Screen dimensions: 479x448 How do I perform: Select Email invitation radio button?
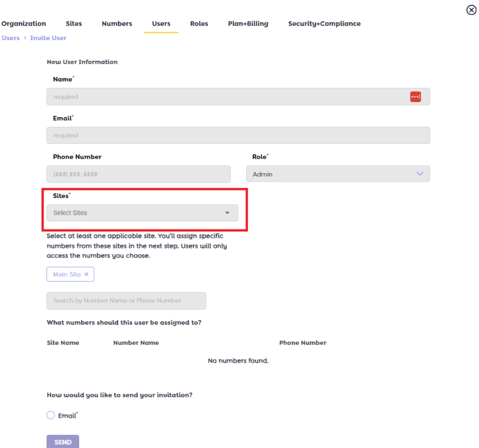click(50, 415)
